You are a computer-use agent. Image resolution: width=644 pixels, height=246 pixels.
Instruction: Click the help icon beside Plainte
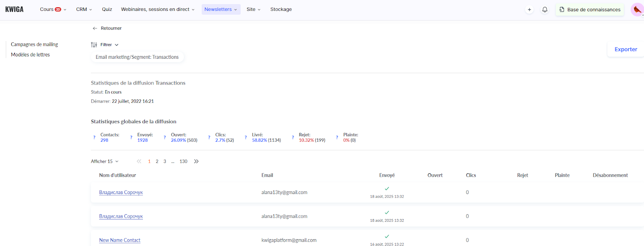337,138
